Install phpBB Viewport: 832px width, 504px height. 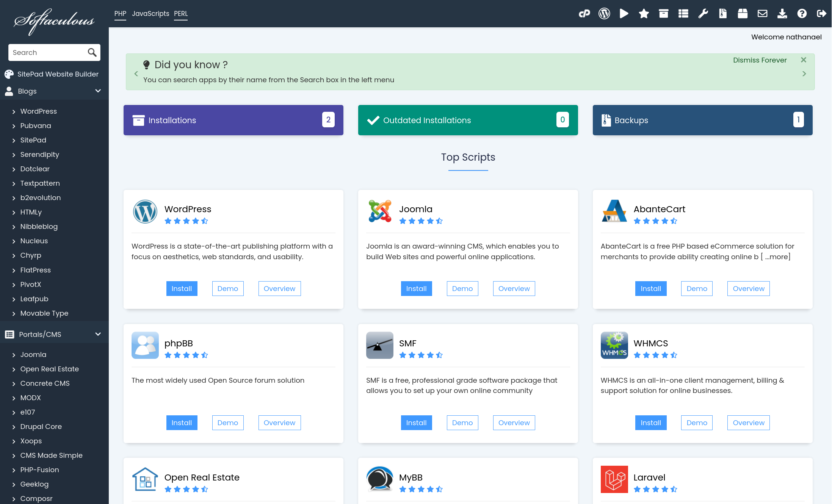pyautogui.click(x=182, y=423)
